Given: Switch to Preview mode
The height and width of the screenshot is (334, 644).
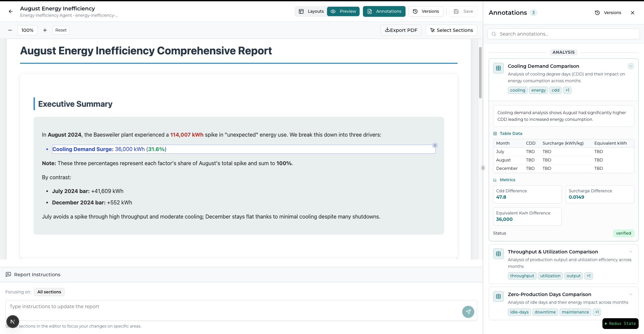Looking at the screenshot, I should [343, 11].
